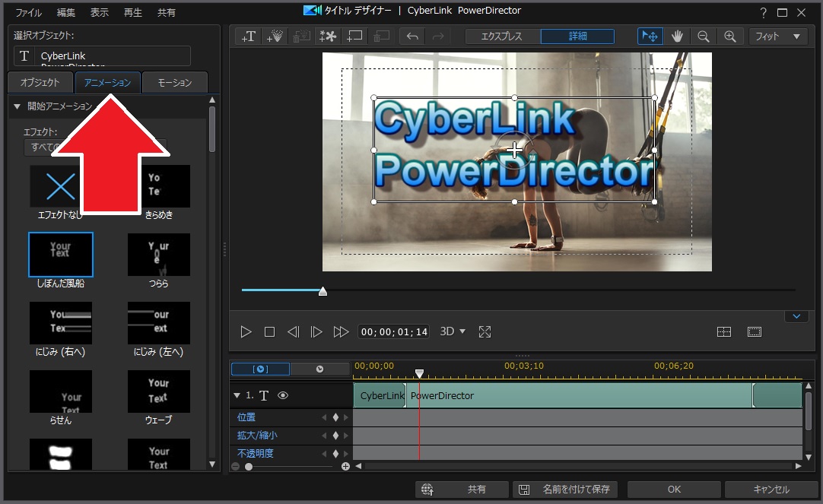Toggle eye visibility for track 1

(x=282, y=395)
